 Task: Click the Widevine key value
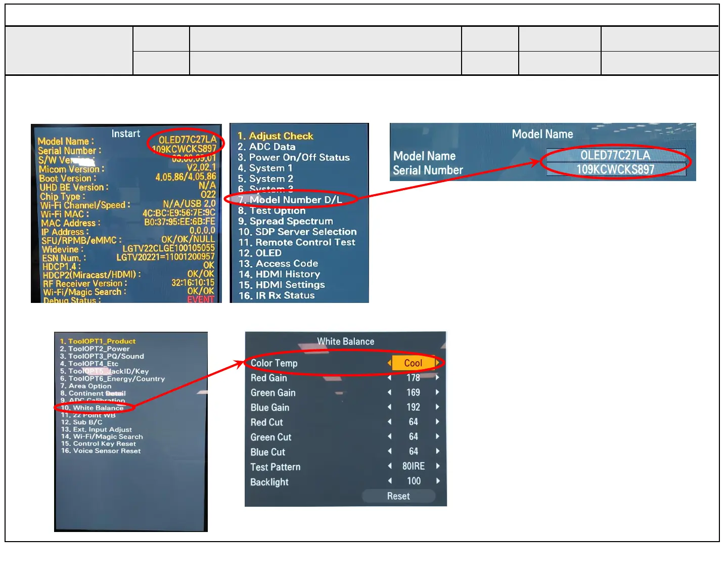click(x=169, y=248)
